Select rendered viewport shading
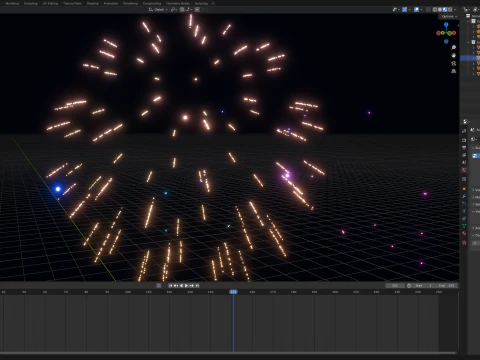 (450, 9)
